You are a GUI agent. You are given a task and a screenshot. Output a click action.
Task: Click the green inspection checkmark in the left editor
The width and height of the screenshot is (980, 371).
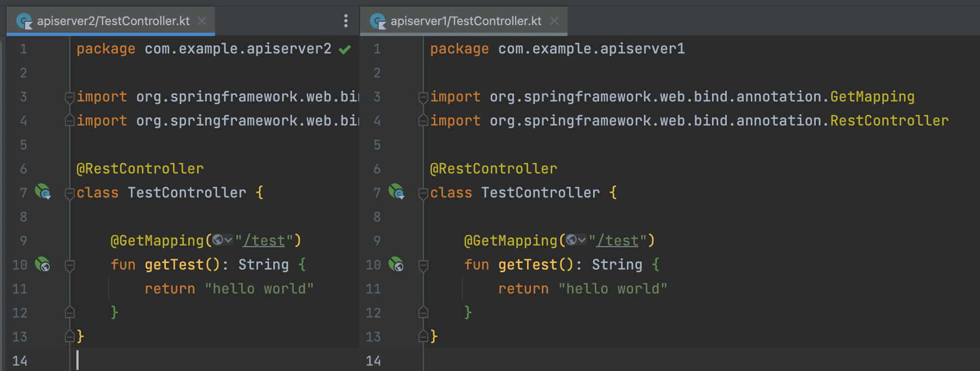(x=345, y=50)
